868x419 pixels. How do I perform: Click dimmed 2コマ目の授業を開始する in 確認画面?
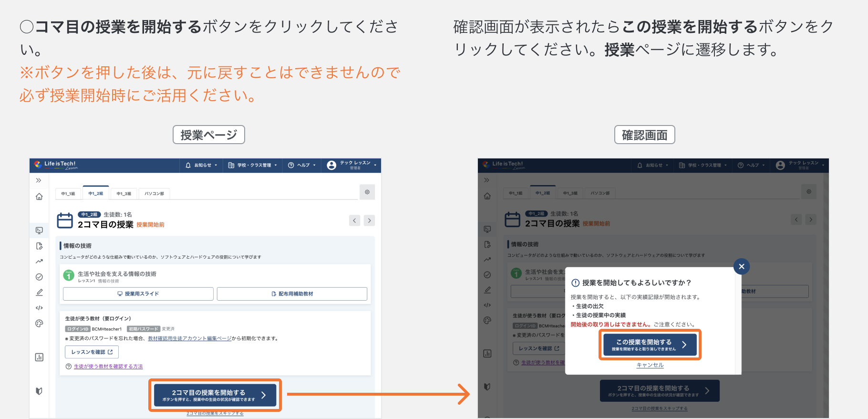pos(660,391)
